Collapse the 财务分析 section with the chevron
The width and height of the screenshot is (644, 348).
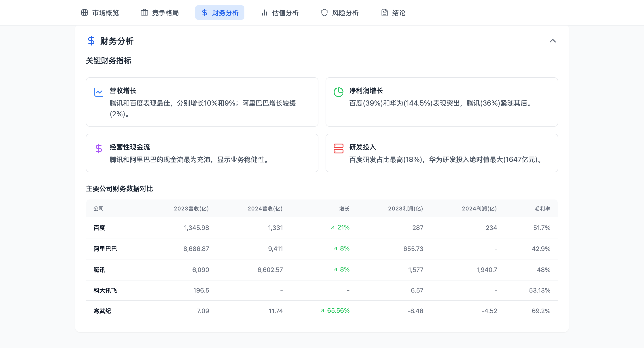pos(553,41)
